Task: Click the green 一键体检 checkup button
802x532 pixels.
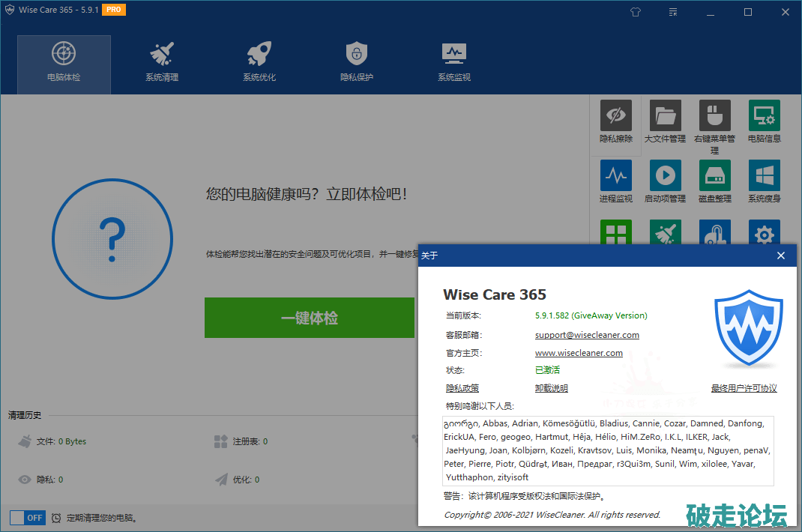Action: [x=309, y=318]
